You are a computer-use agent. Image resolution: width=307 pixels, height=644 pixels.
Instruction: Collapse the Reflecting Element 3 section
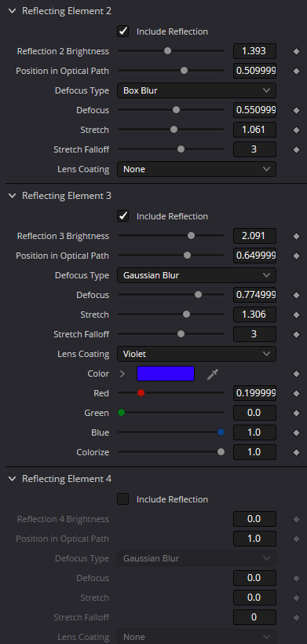13,196
